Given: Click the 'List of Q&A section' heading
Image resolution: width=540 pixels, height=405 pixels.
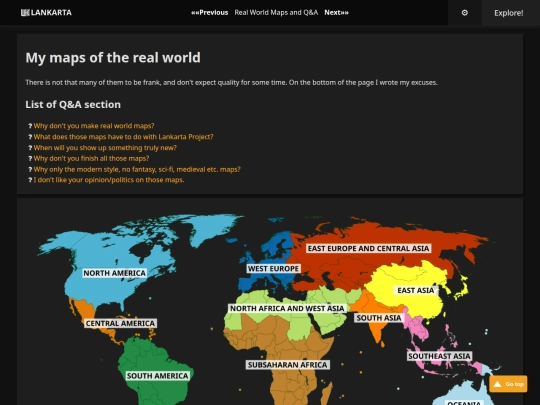Looking at the screenshot, I should (73, 104).
